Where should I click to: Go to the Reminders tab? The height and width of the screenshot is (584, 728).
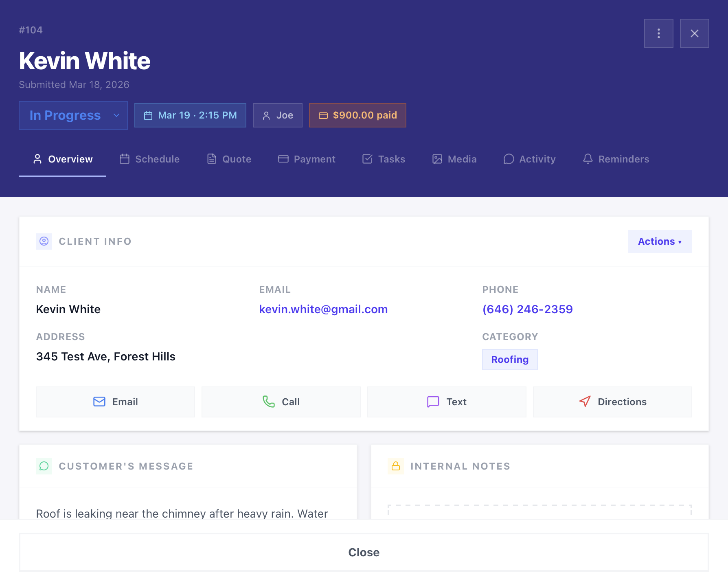[x=616, y=159]
